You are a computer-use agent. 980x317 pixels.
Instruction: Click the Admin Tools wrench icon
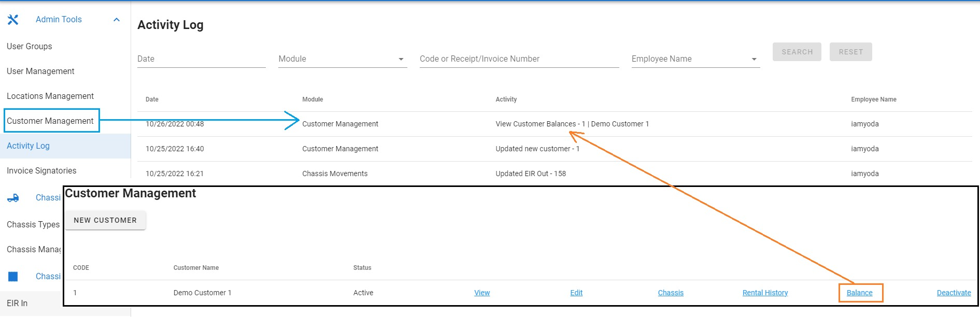(x=13, y=20)
